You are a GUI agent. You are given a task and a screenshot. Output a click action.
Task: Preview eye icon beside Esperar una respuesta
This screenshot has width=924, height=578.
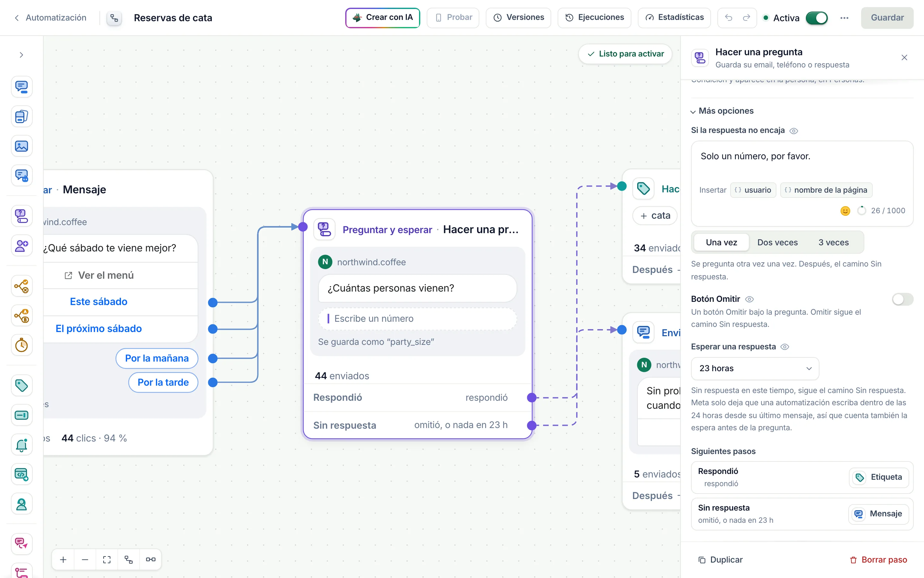[785, 347]
